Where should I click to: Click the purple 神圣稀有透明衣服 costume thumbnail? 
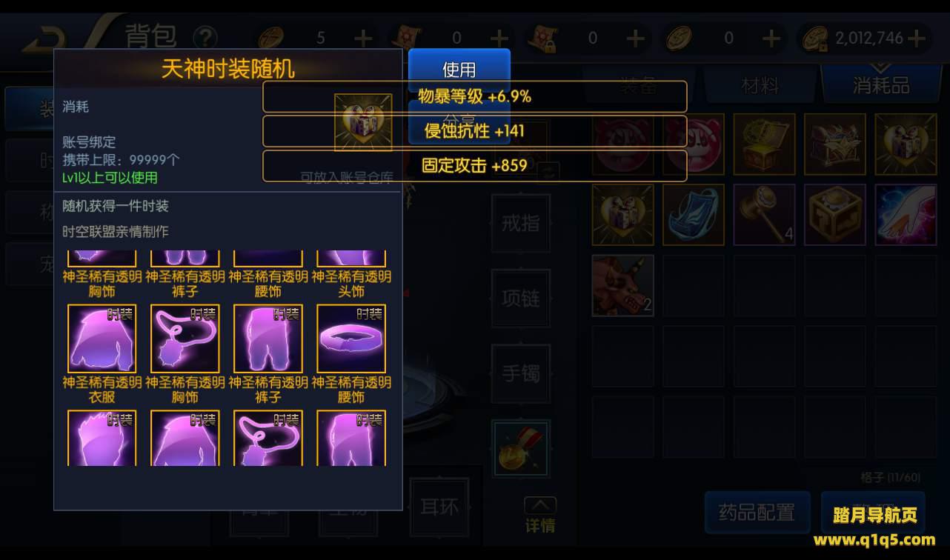pos(102,339)
